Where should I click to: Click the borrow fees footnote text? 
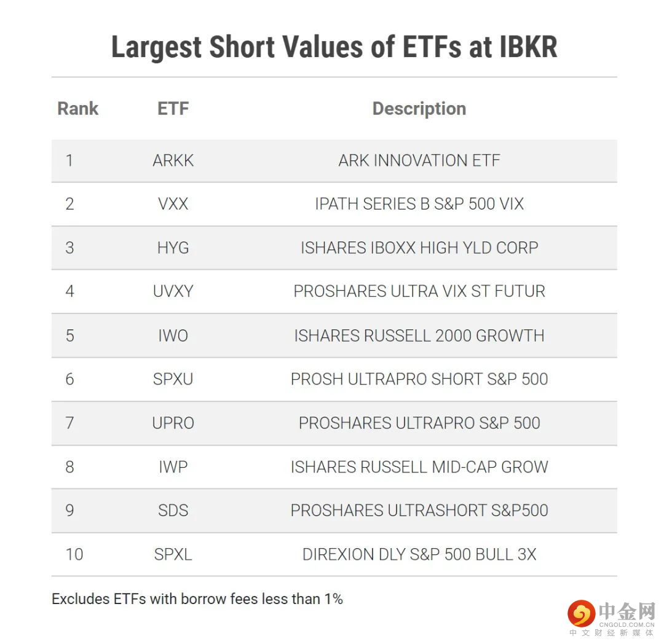click(x=197, y=599)
